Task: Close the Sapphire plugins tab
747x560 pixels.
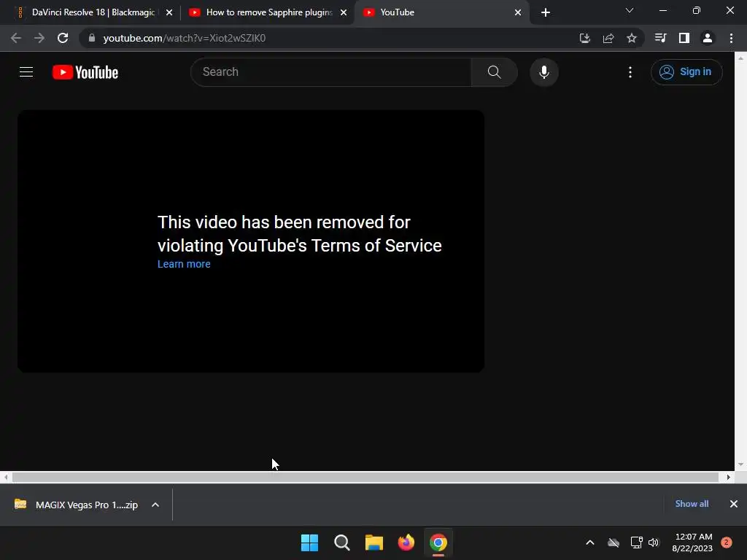Action: pos(344,12)
